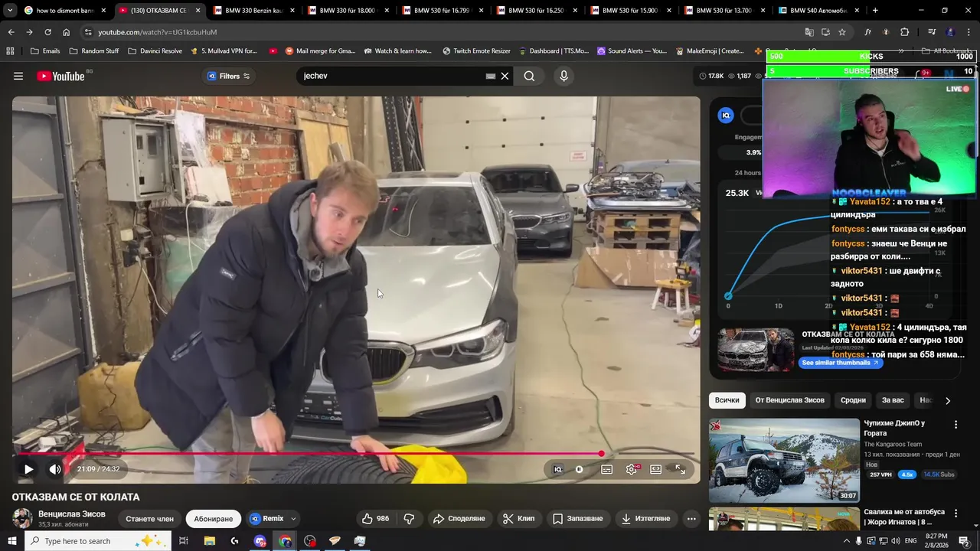Click the on-screen keyboard icon in the search box
The image size is (980, 551).
[x=491, y=76]
